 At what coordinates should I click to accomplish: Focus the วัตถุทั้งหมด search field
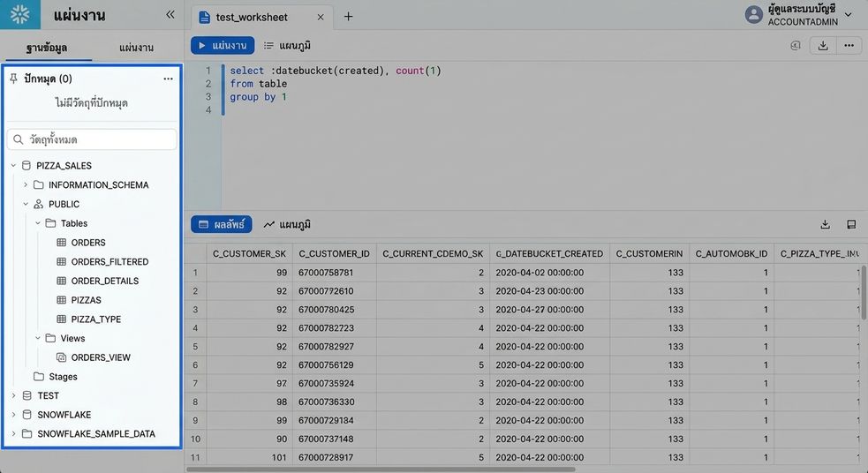point(92,139)
